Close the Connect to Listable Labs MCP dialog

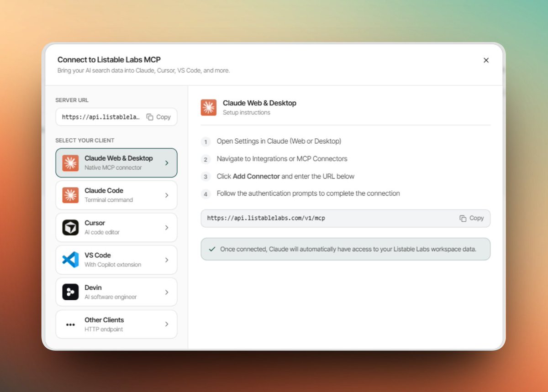coord(486,60)
